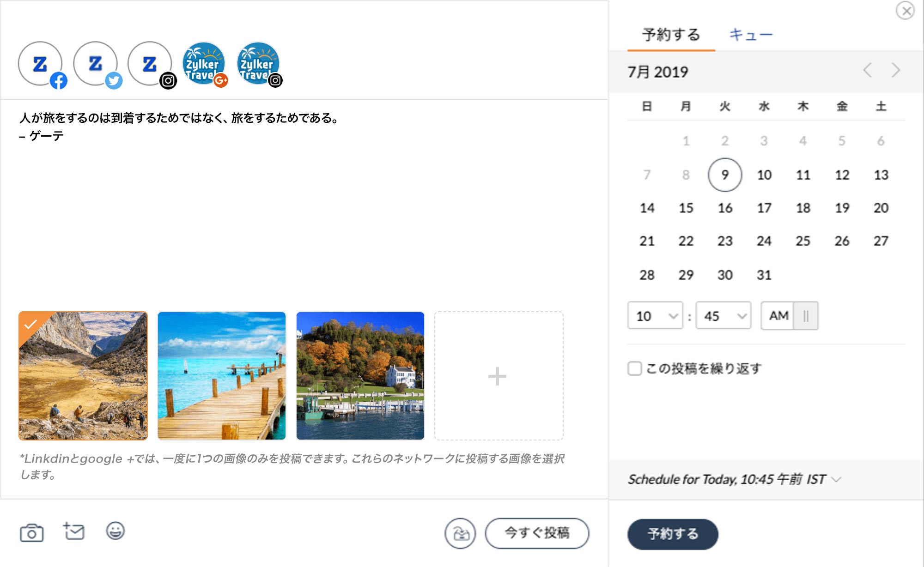
Task: Select the Zylker Travel Instagram account
Action: pyautogui.click(x=258, y=64)
